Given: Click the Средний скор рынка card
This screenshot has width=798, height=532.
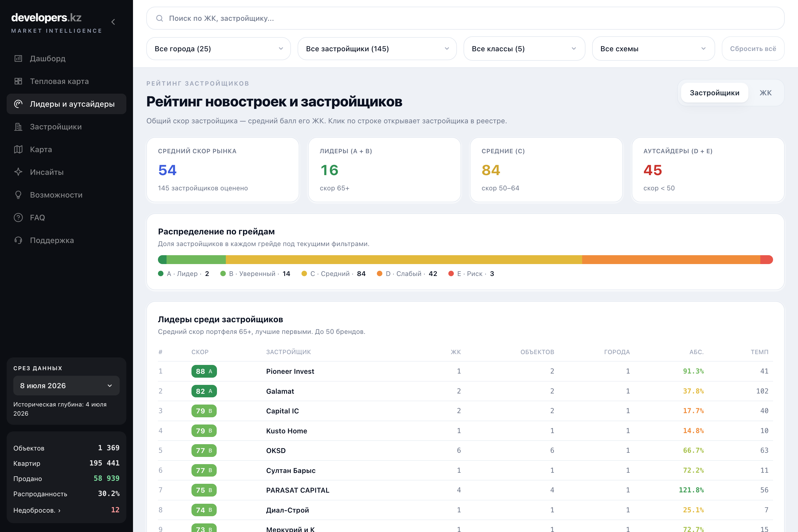Looking at the screenshot, I should click(x=222, y=170).
